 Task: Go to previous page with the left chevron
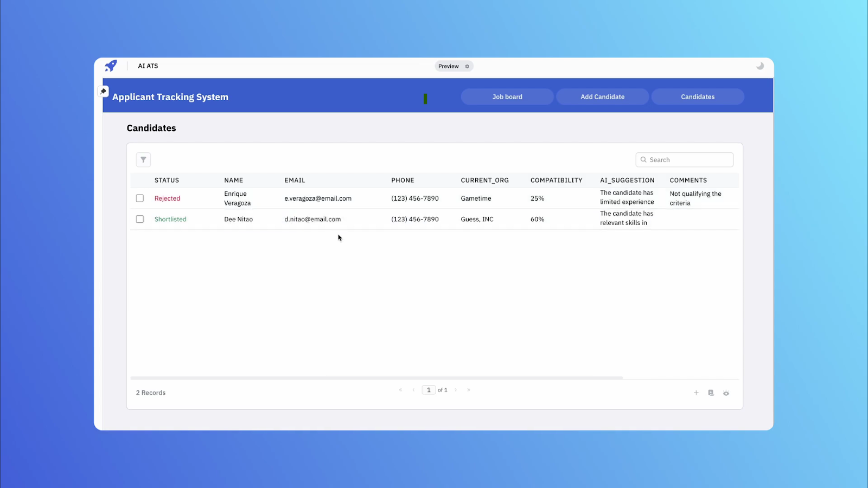click(413, 389)
